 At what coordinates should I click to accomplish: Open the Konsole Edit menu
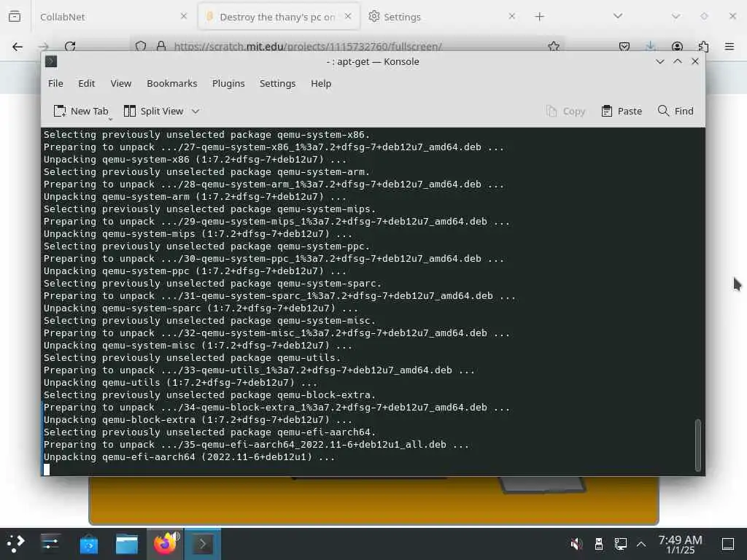(86, 83)
